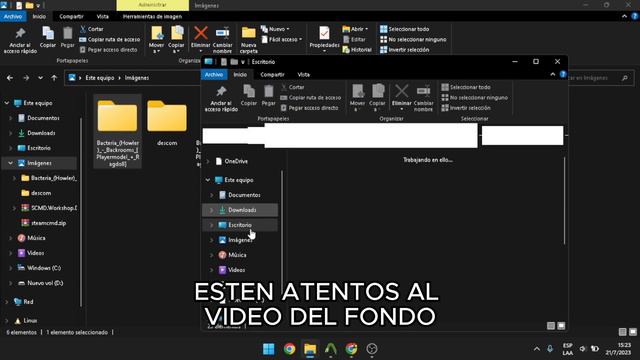Click Seleccionar todo in Escritorio window
Image resolution: width=640 pixels, height=360 pixels.
[466, 87]
